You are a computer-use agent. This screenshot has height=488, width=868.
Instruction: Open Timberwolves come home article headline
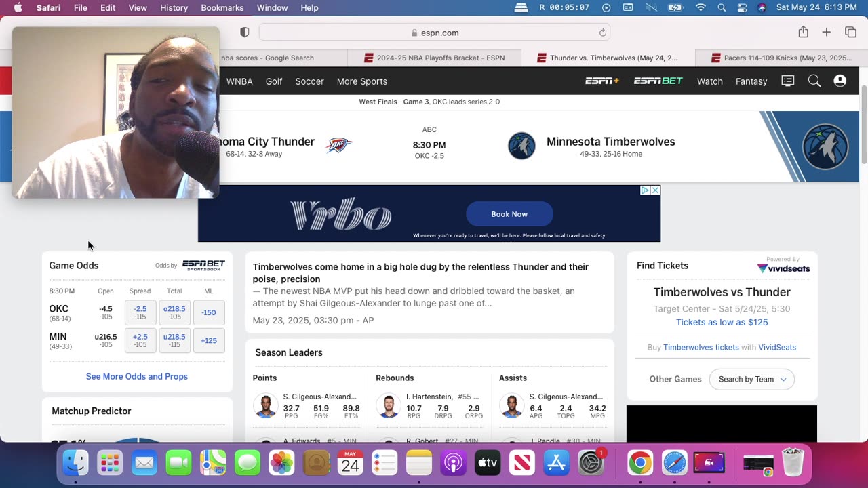tap(420, 272)
